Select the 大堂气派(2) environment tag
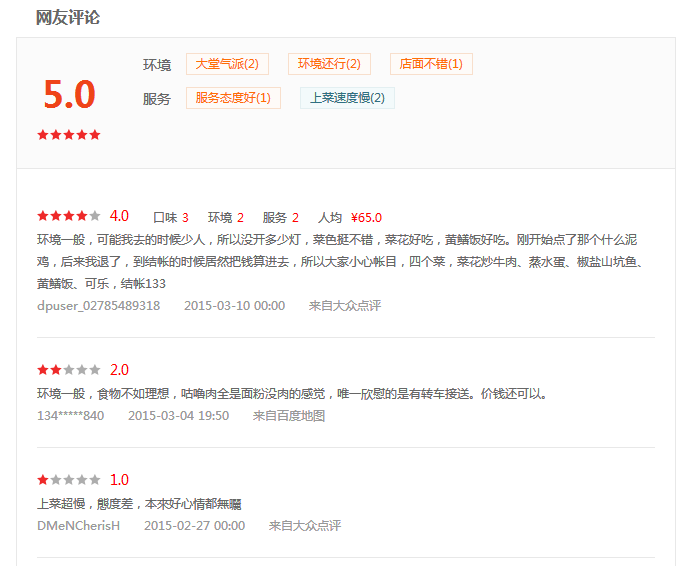Screen dimensions: 688x566 (x=227, y=64)
